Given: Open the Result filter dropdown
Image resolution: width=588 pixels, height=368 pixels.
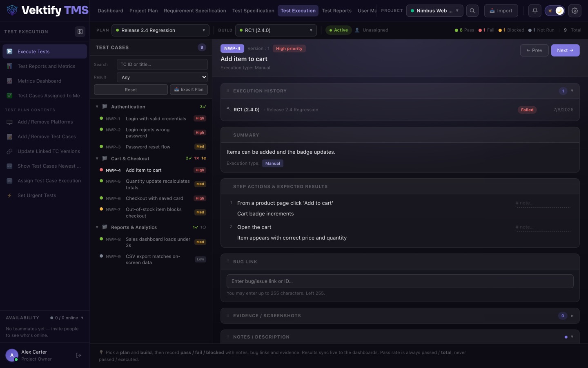Looking at the screenshot, I should tap(162, 77).
